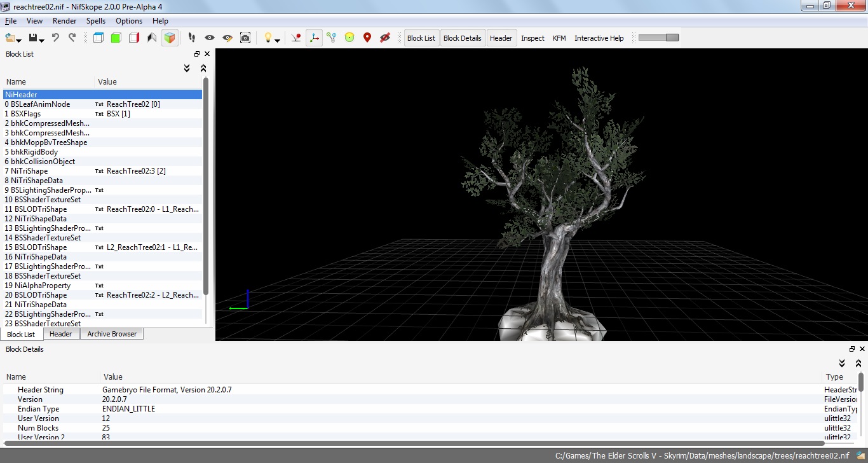Screen dimensions: 868x463
Task: Switch to the green front view cube
Action: tap(116, 38)
